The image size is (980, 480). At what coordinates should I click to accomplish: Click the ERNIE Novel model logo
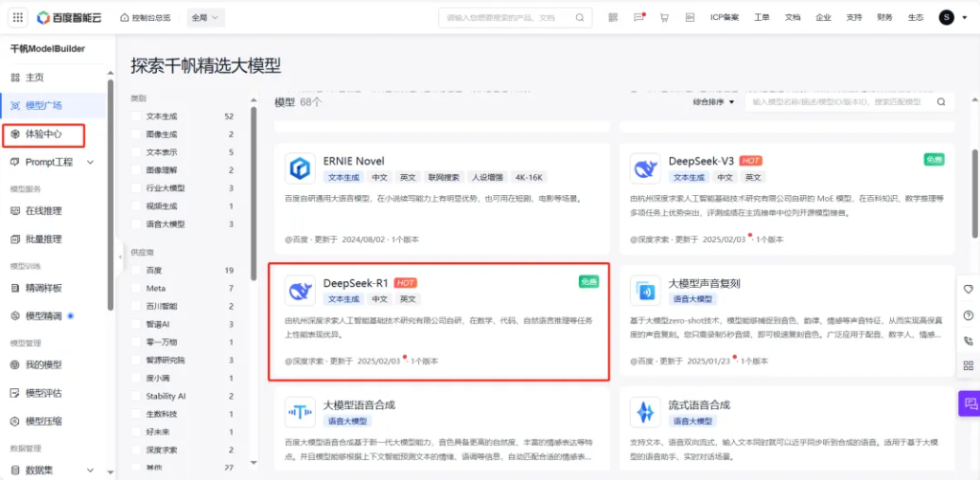click(300, 168)
